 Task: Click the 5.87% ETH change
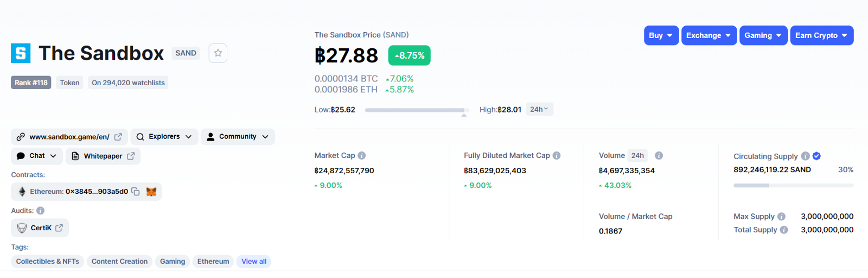coord(400,90)
